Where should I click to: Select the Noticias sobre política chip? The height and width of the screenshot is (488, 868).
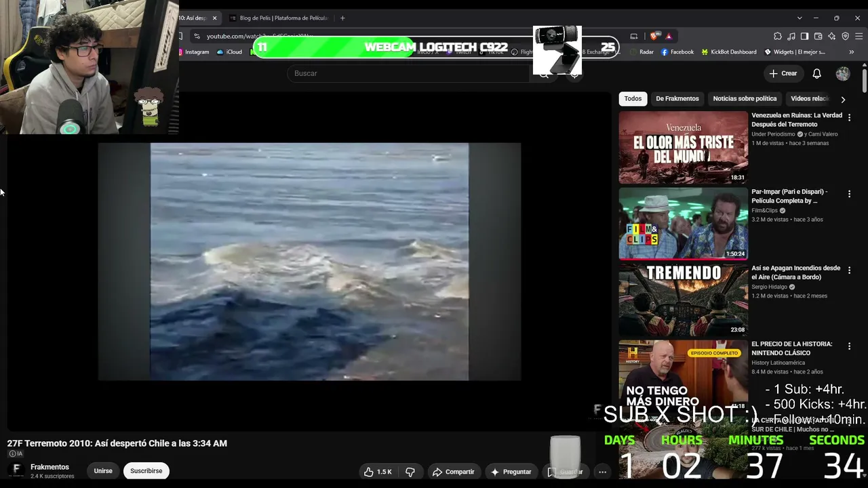coord(745,99)
